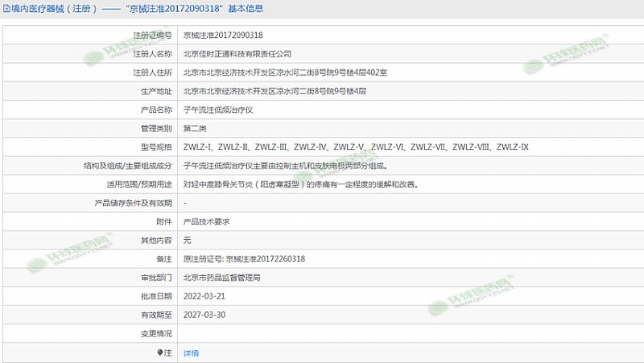Click registrant name 北京佳时正通科技有限责任公司
Screen dimensions: 644x363
pyautogui.click(x=237, y=54)
